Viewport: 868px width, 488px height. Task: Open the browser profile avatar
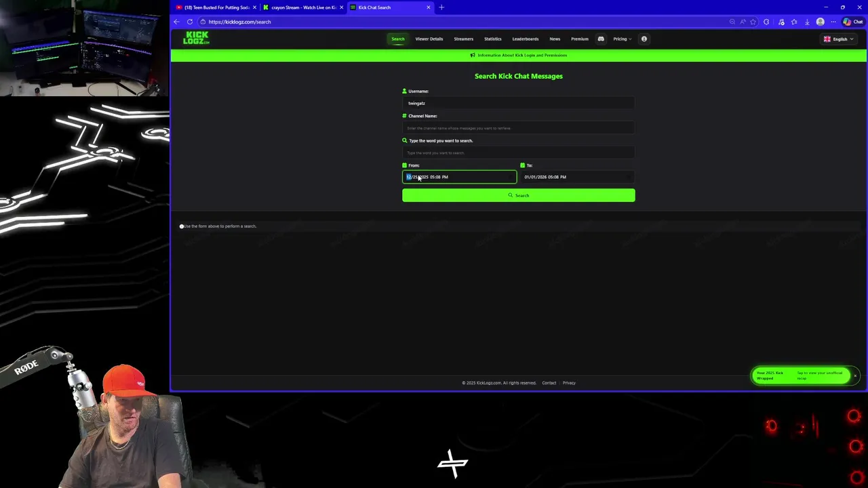click(x=820, y=22)
